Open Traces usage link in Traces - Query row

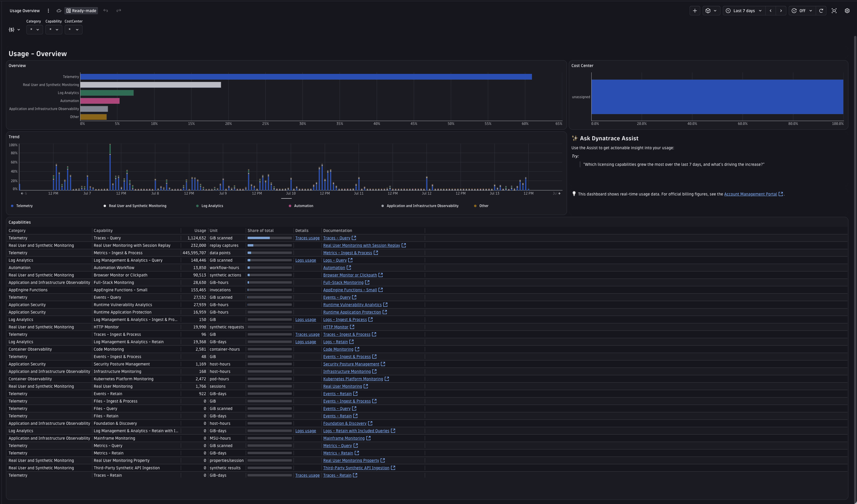point(308,238)
